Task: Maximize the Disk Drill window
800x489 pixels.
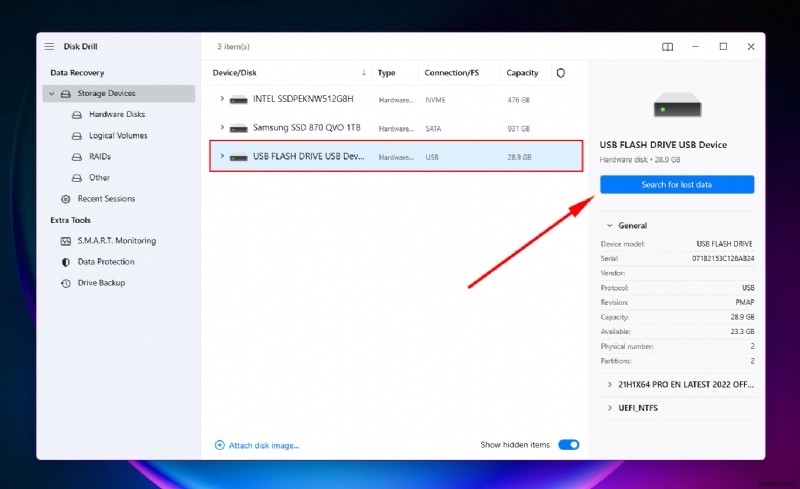Action: (723, 46)
